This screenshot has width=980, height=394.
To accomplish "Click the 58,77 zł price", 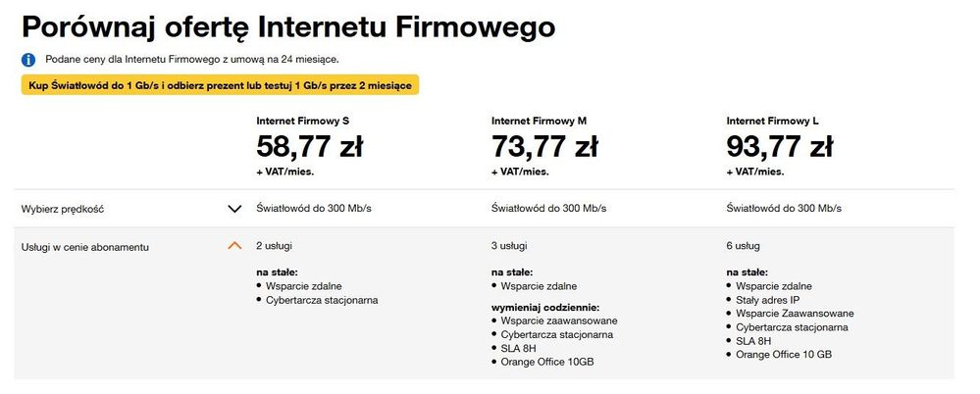I will pyautogui.click(x=309, y=147).
